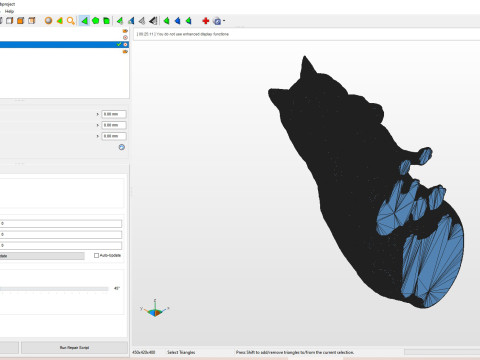Click the grey sphere icon with orange ring
The image size is (480, 360).
click(x=49, y=21)
